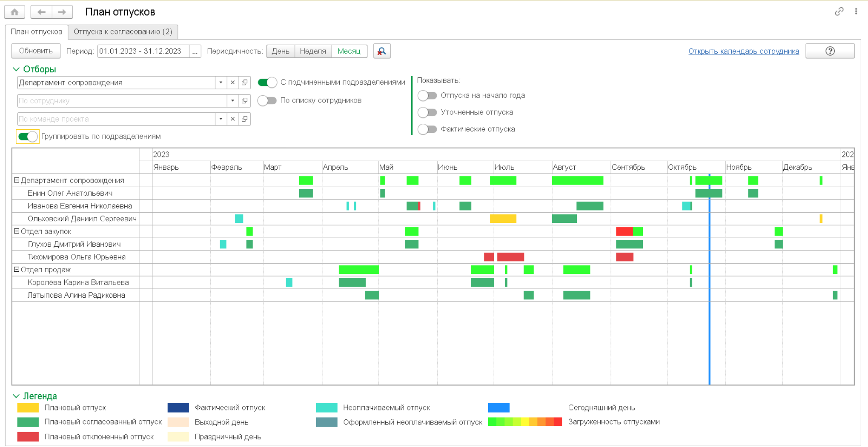
Task: Open help via question mark button
Action: point(830,51)
